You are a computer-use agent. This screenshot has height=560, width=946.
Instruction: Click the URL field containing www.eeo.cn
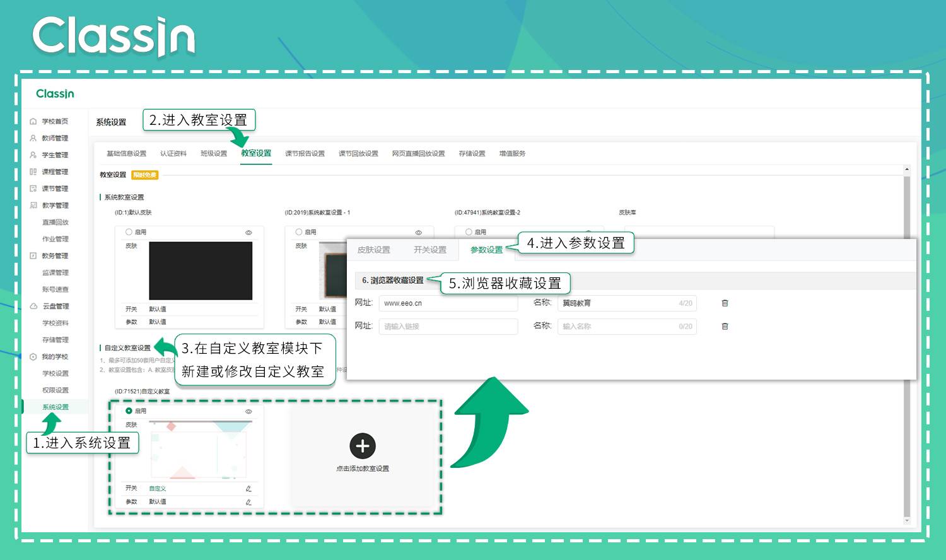pyautogui.click(x=448, y=303)
